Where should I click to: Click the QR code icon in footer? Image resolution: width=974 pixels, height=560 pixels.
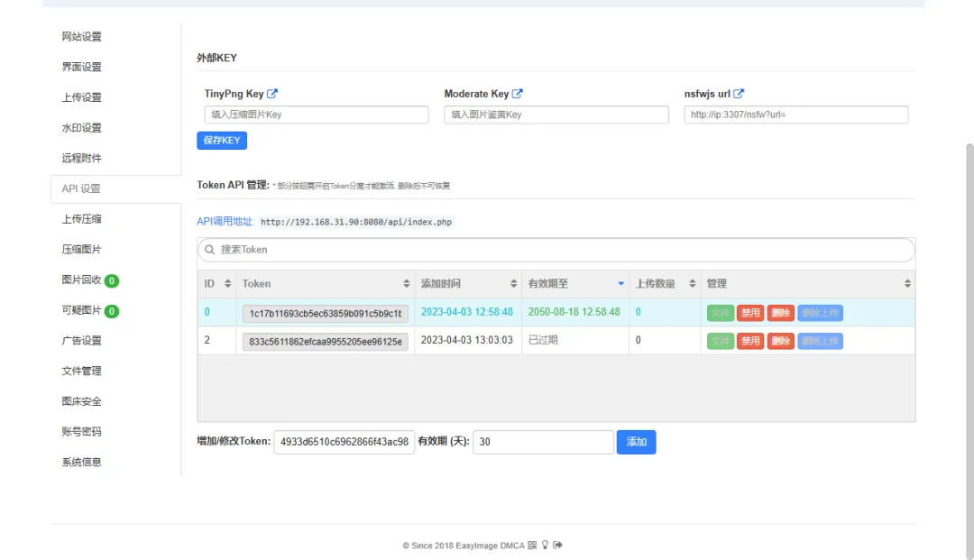click(x=532, y=546)
